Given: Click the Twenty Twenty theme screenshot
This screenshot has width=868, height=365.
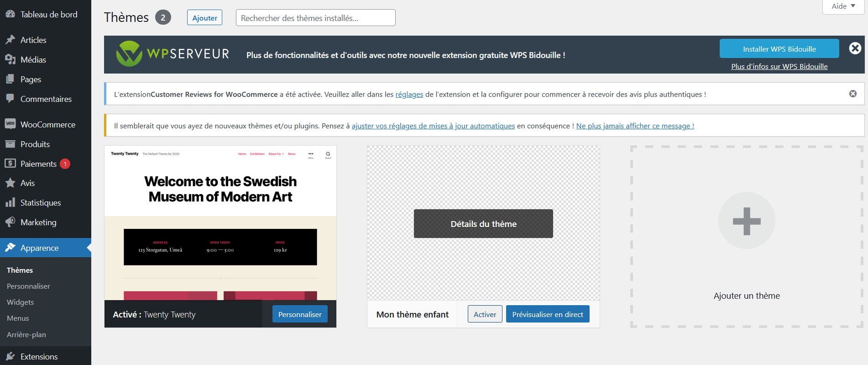Looking at the screenshot, I should pyautogui.click(x=220, y=223).
